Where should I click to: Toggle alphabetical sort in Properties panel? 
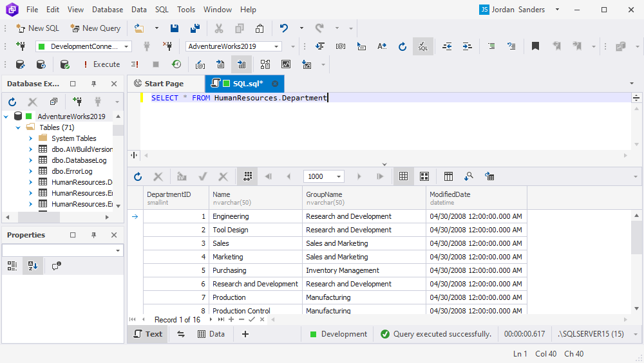33,266
